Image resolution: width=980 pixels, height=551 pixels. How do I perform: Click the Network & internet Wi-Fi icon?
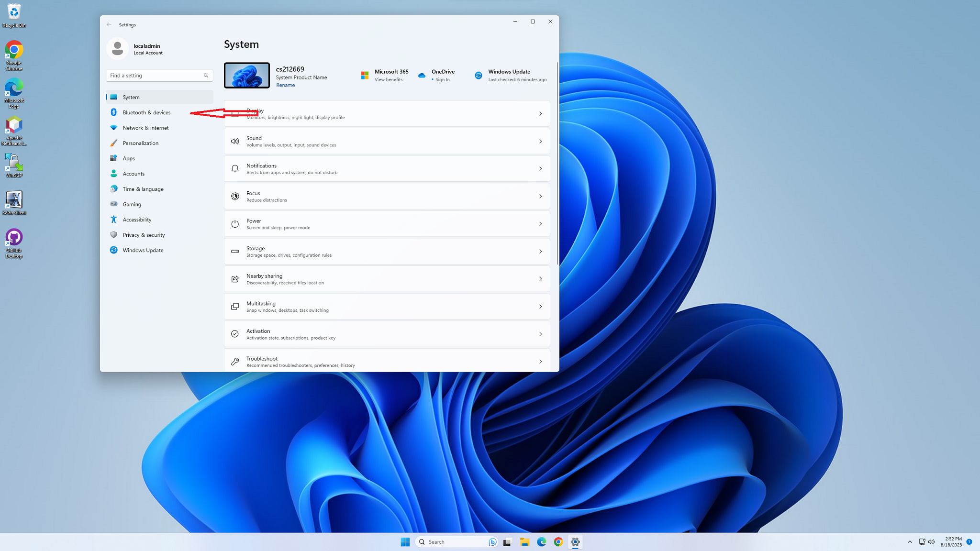tap(113, 128)
